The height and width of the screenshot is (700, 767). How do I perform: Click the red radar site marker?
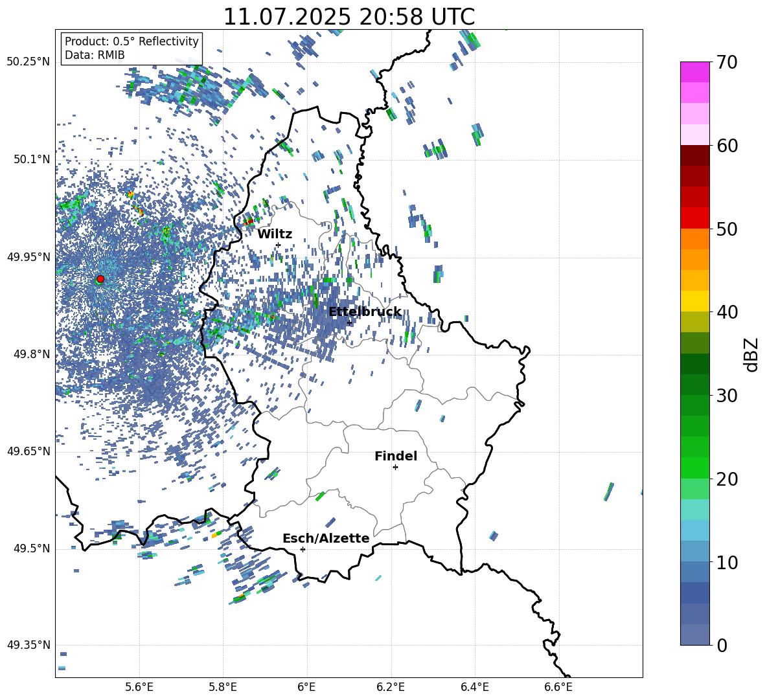100,279
